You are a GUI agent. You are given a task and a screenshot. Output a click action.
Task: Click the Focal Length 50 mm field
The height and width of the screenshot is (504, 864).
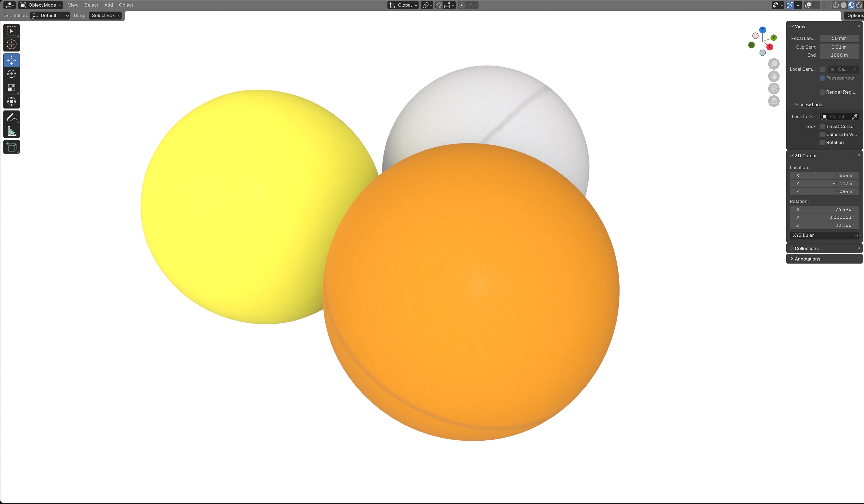click(839, 38)
